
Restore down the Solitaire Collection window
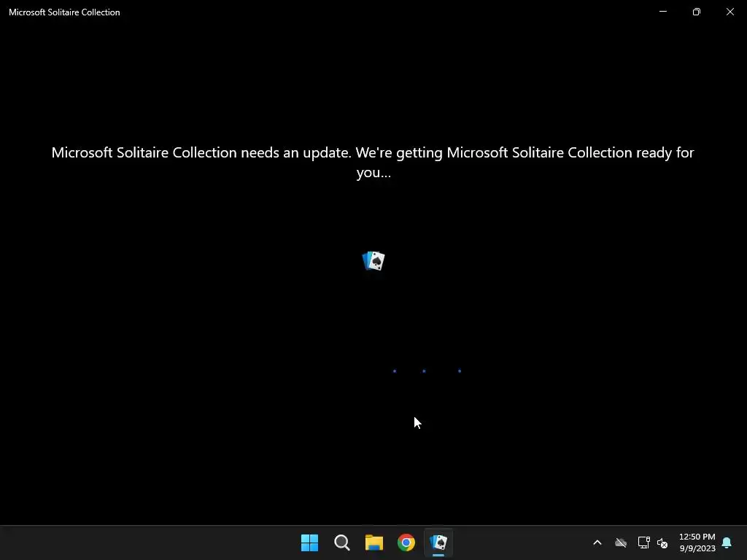(x=697, y=12)
